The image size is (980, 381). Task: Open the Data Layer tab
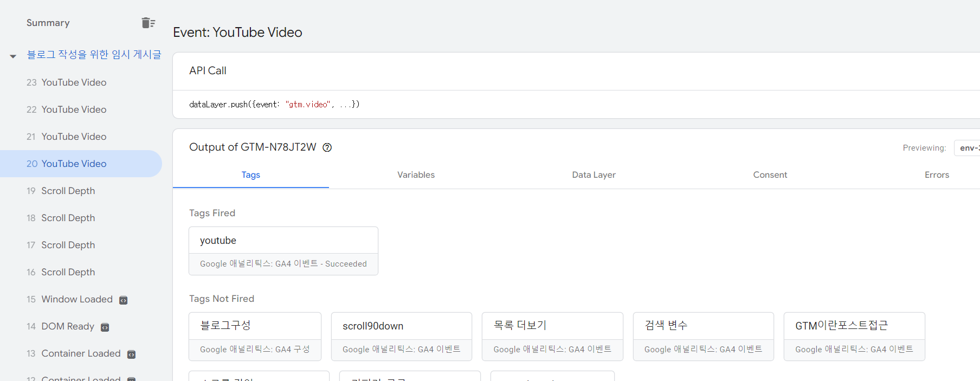click(x=594, y=175)
